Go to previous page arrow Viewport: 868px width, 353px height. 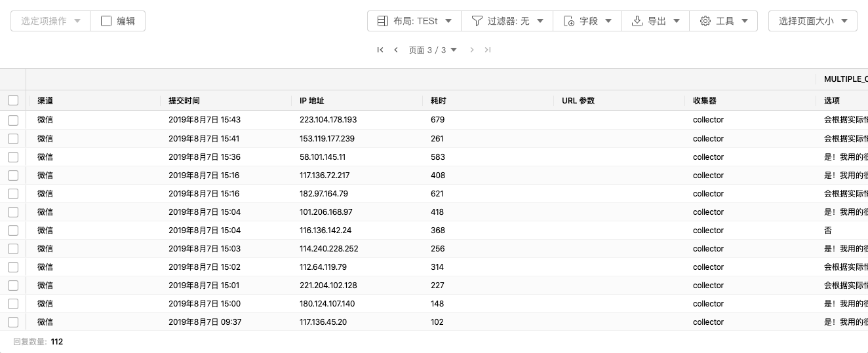click(x=396, y=50)
